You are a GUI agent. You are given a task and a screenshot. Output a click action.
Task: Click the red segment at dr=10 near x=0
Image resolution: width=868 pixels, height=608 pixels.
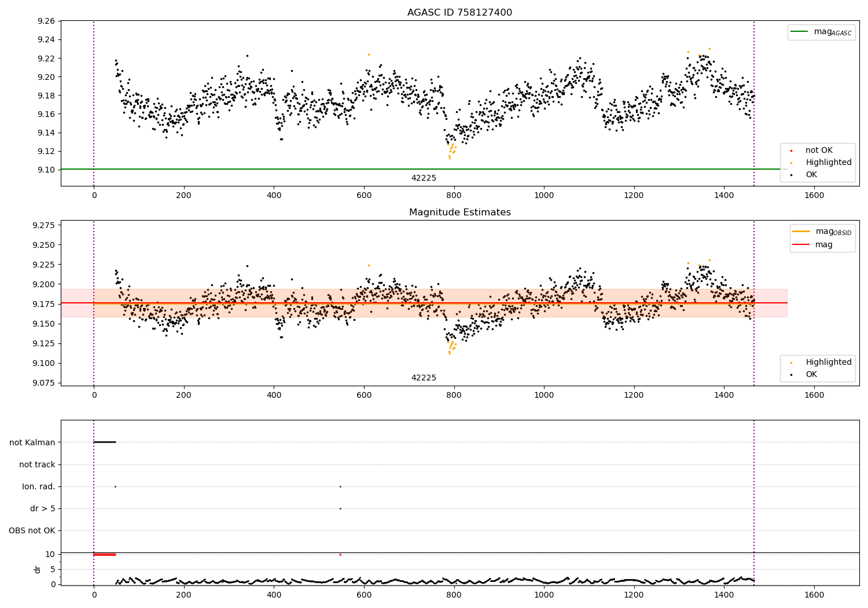[105, 554]
